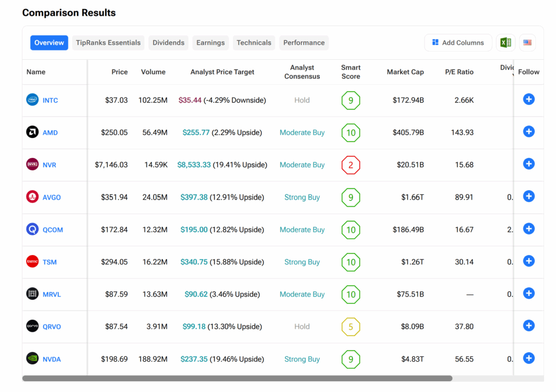Sort table by Market Cap column
Screen dimensions: 556x392
[x=405, y=72]
